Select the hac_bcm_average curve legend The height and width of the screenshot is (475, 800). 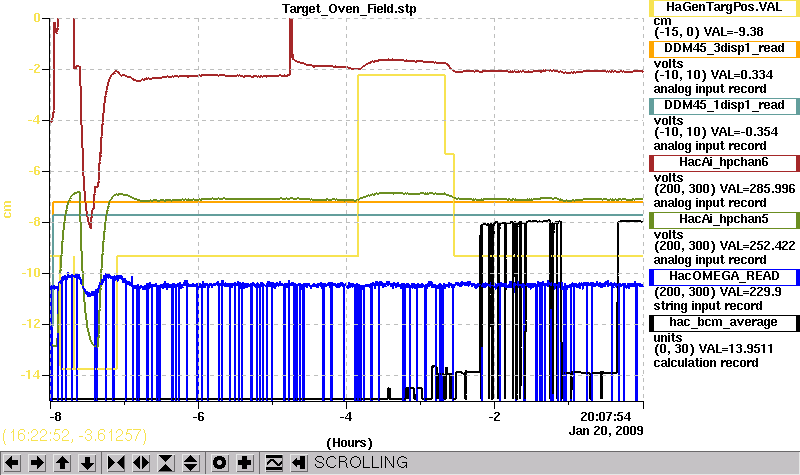[724, 323]
